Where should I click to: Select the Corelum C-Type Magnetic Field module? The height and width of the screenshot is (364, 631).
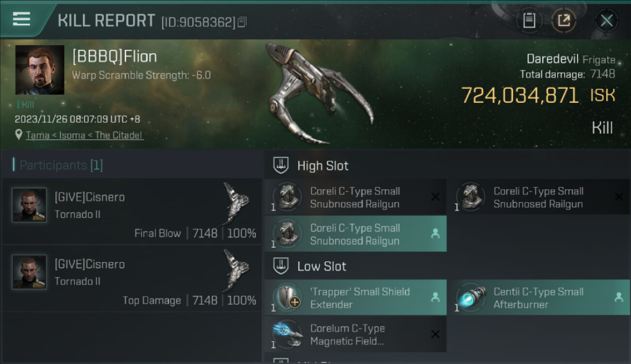(x=355, y=334)
